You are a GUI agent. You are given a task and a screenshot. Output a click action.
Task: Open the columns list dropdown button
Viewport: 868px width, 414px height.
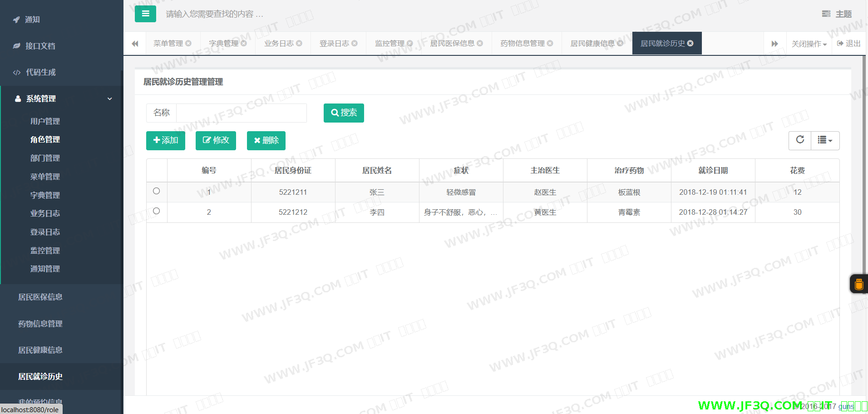click(x=825, y=140)
